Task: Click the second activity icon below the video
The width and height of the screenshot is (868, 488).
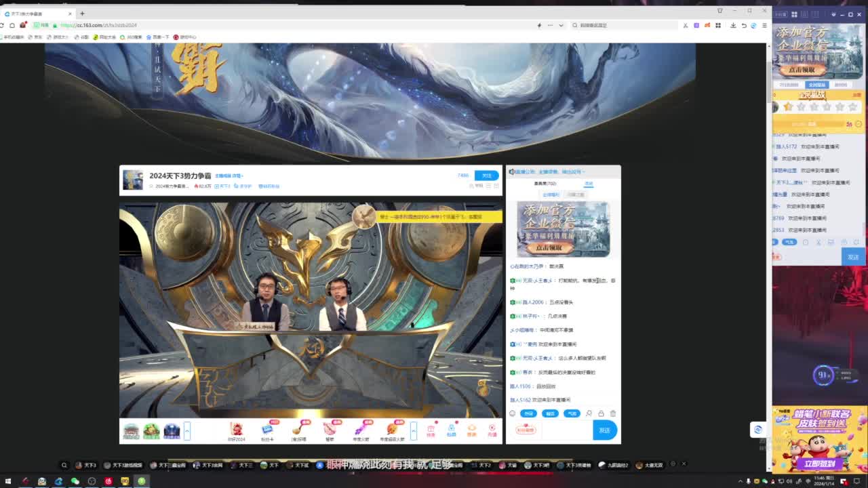Action: click(151, 430)
